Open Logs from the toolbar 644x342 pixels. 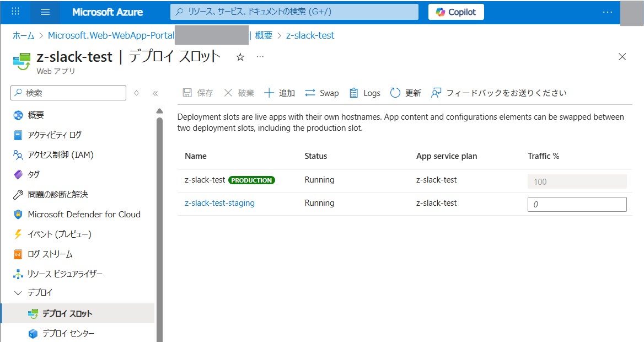364,93
